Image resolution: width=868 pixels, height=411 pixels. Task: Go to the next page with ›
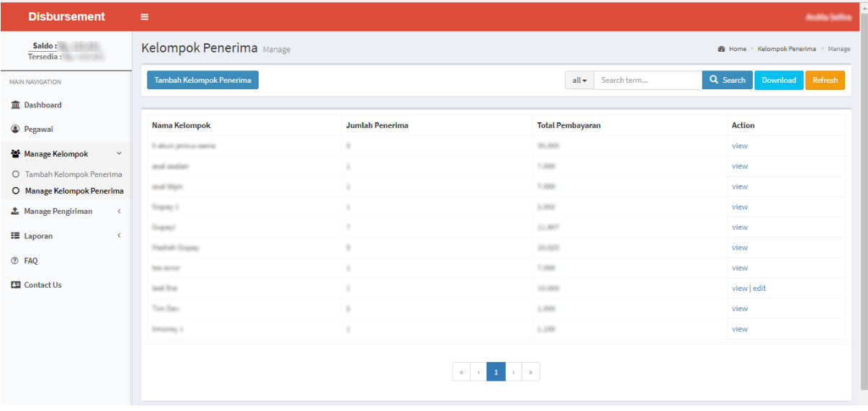point(513,372)
